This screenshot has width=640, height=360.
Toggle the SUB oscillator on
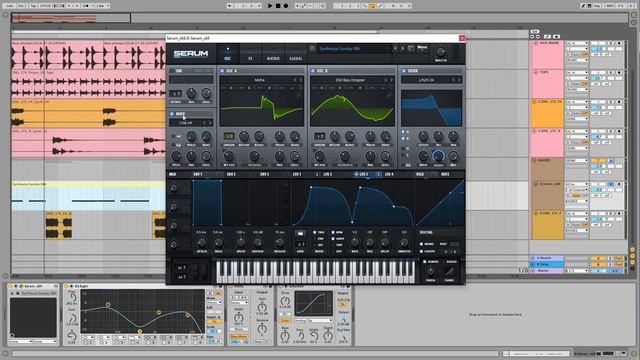(x=172, y=71)
